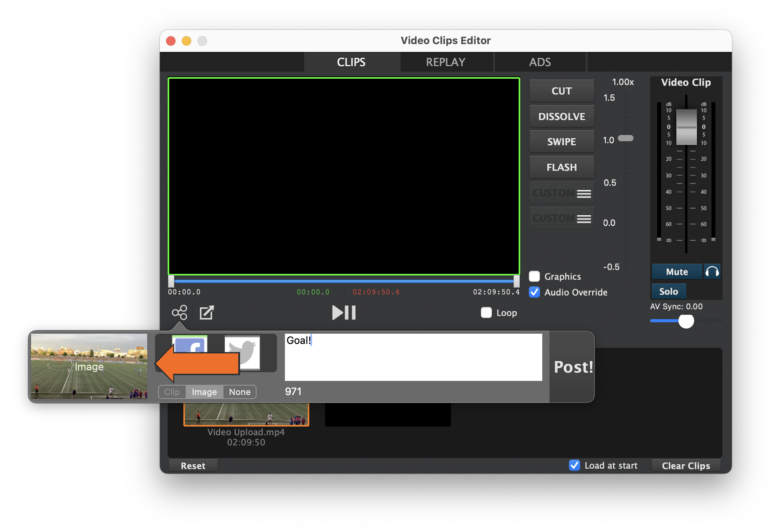Viewport: 776px width, 532px height.
Task: Disable Audio Override
Action: 534,292
